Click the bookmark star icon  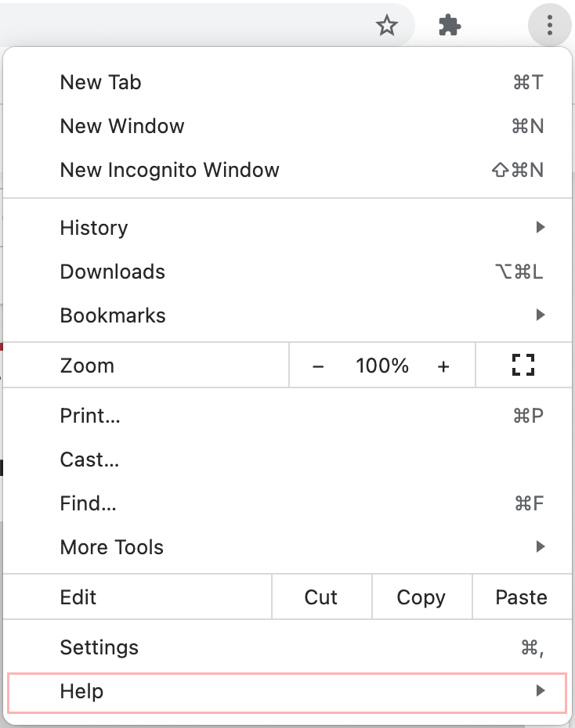click(x=387, y=27)
